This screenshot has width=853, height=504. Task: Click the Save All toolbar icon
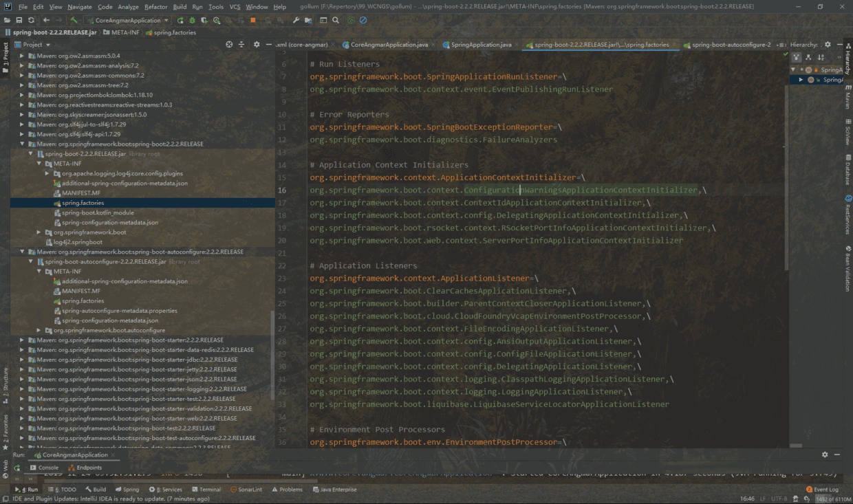[19, 20]
